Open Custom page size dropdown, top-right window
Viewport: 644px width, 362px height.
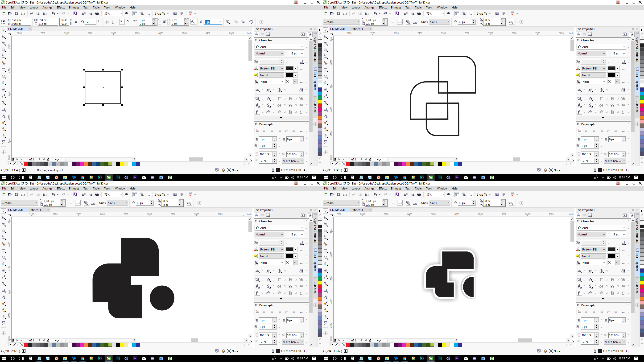(x=358, y=22)
